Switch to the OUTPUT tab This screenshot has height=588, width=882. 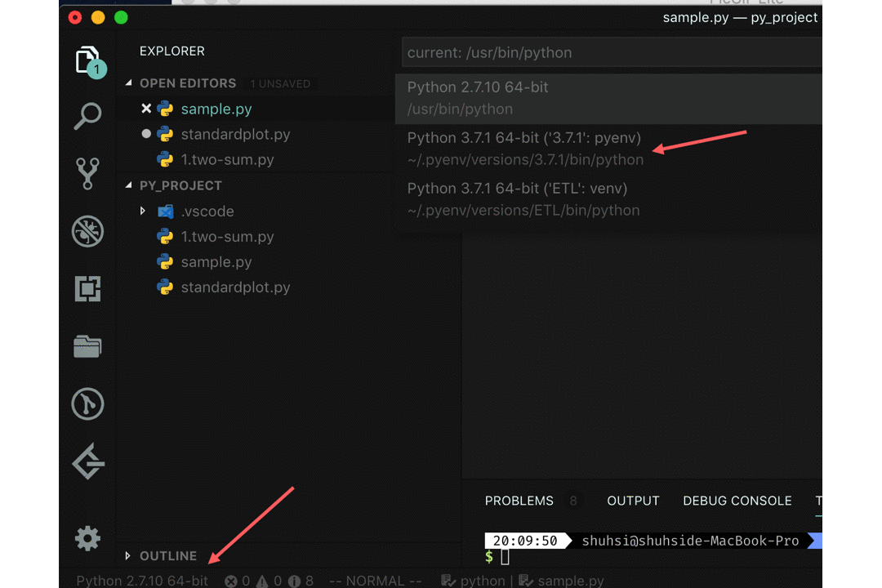[633, 501]
